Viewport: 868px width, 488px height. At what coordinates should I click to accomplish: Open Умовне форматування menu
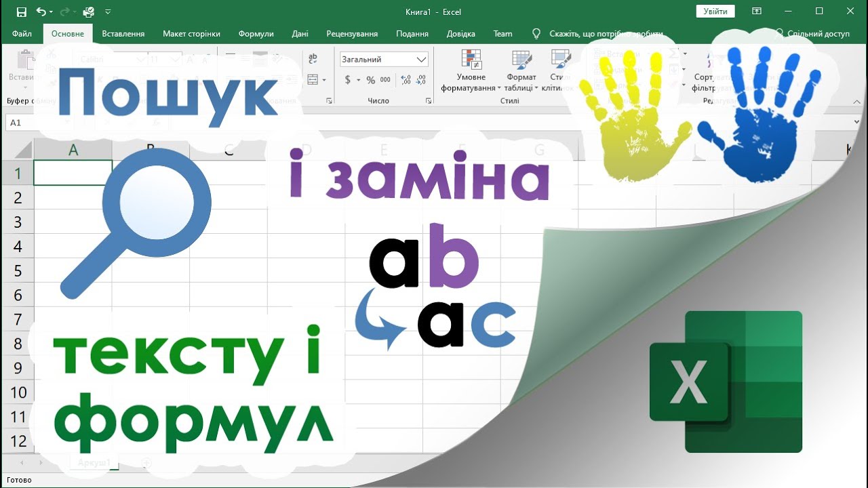click(471, 71)
